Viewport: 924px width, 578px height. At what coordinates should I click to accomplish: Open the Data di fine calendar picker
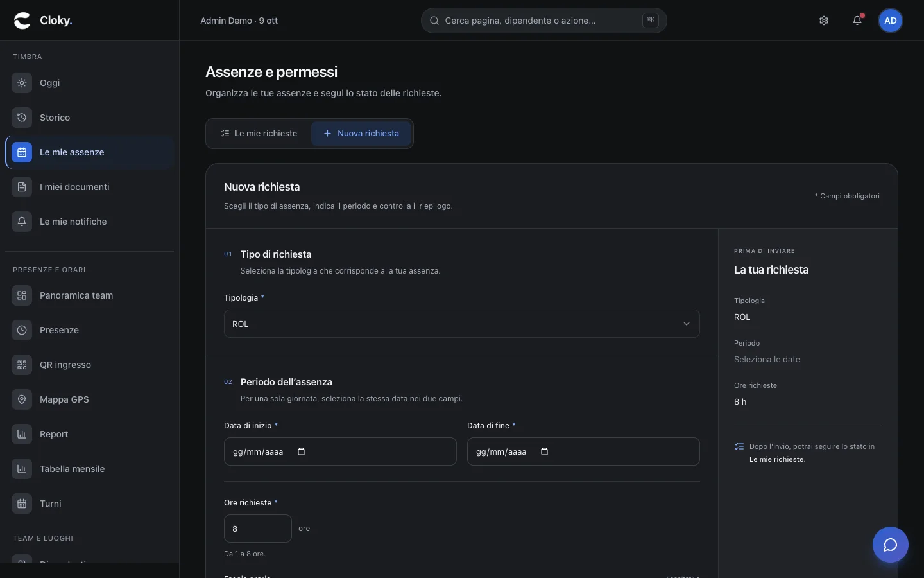click(545, 451)
